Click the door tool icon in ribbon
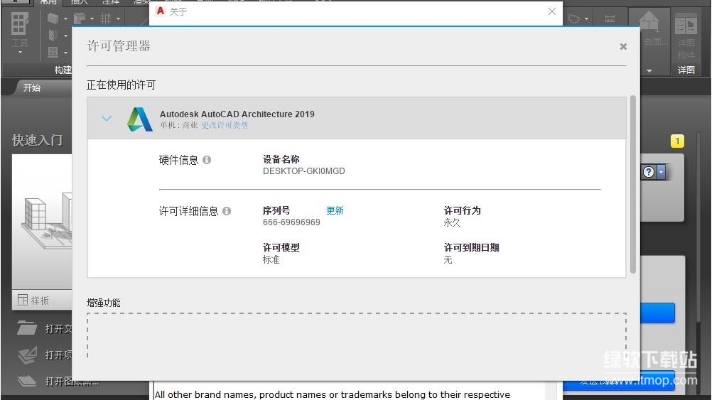 pos(53,35)
